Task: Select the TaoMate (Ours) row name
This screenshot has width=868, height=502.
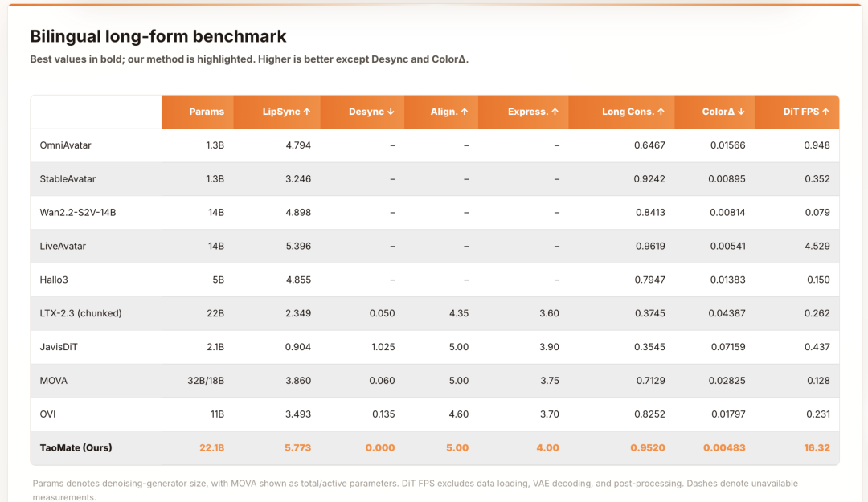Action: 76,447
